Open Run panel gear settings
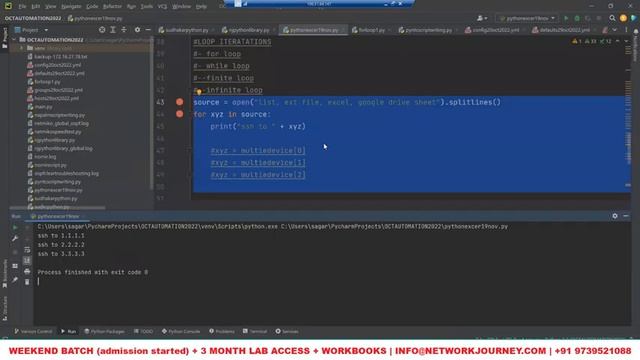Image resolution: width=640 pixels, height=360 pixels. (x=615, y=216)
